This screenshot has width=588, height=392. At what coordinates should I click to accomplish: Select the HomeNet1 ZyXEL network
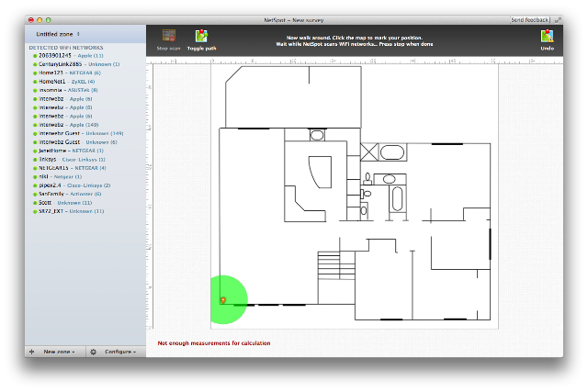coord(85,82)
